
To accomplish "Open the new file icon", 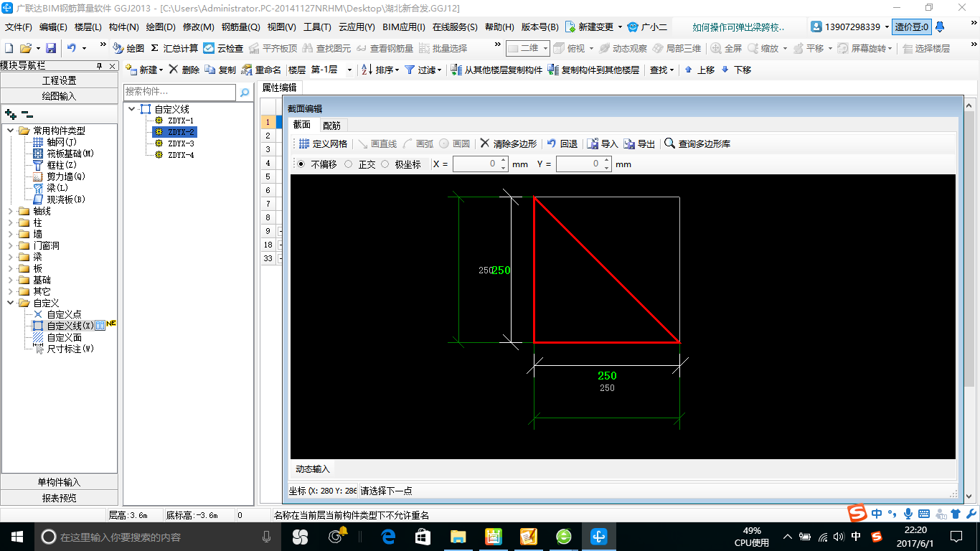I will point(9,48).
